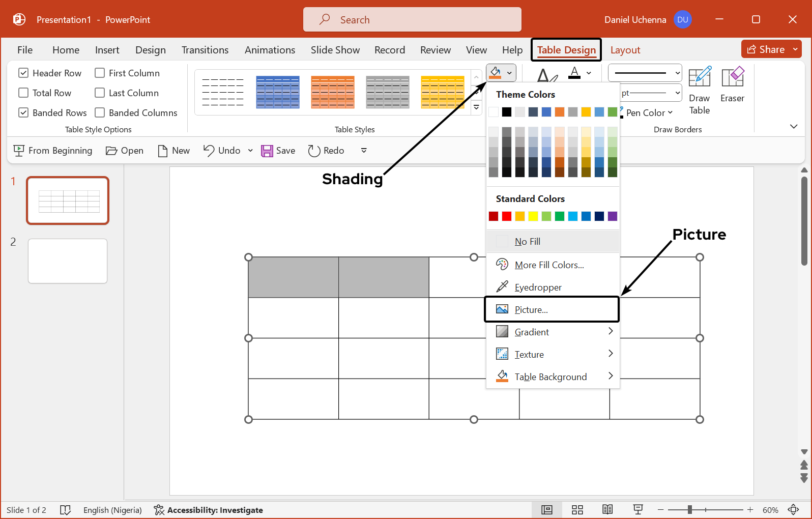Open Reading View from status bar

pos(607,510)
